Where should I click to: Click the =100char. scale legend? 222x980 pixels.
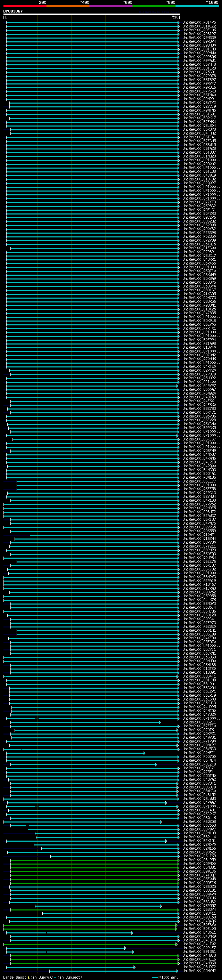click(165, 977)
